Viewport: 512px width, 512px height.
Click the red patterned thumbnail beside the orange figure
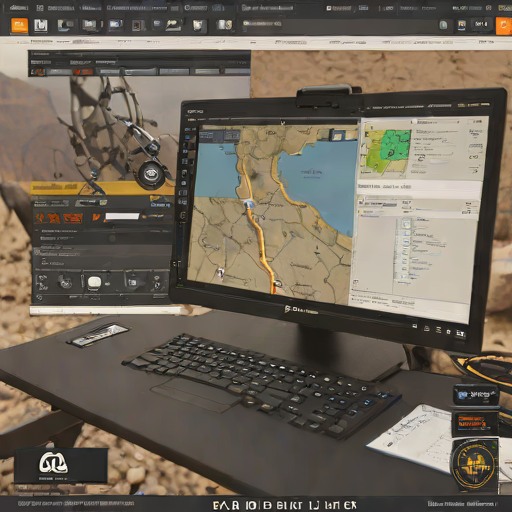[x=73, y=218]
